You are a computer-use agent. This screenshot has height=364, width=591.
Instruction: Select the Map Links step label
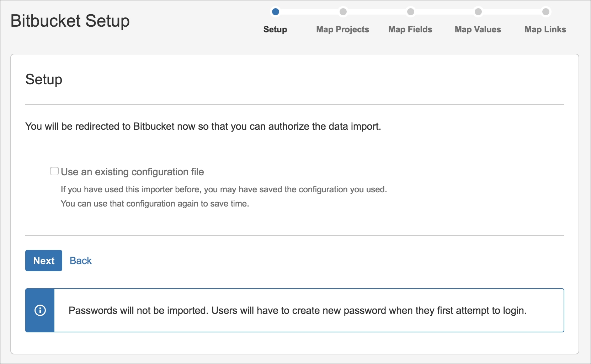[545, 30]
